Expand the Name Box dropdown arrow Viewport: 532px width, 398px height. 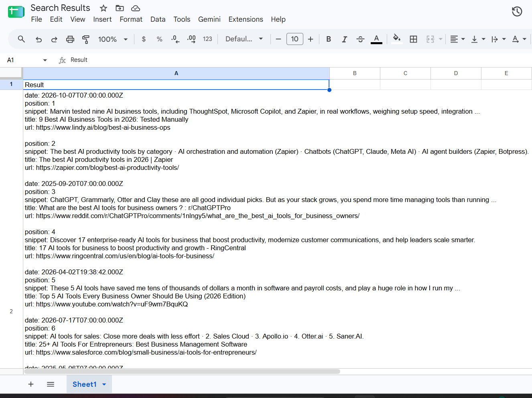tap(45, 60)
